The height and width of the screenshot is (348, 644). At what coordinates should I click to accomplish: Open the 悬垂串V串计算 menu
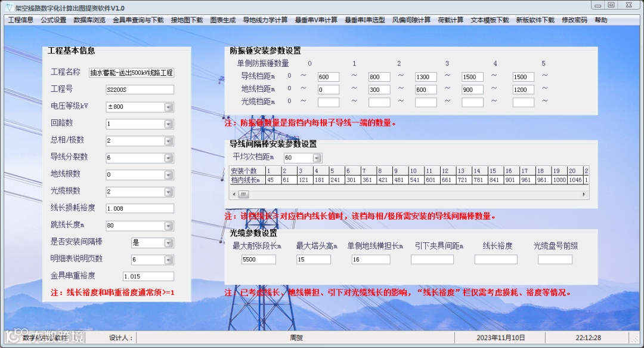316,20
